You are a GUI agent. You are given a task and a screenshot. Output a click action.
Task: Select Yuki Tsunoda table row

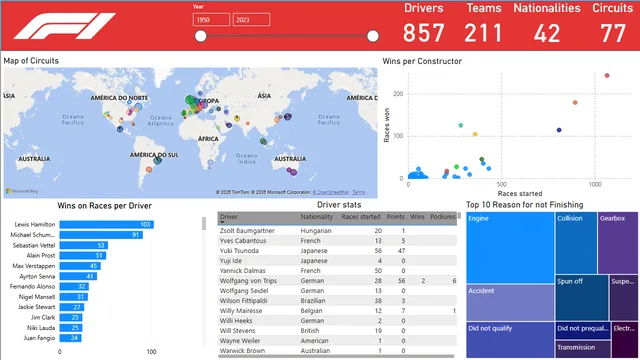click(337, 251)
